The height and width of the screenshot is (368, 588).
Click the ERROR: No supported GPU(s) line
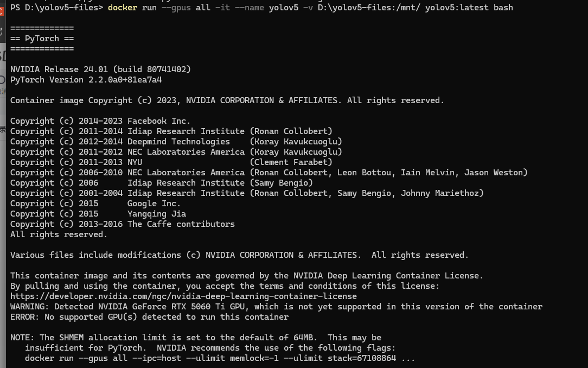[x=149, y=317]
